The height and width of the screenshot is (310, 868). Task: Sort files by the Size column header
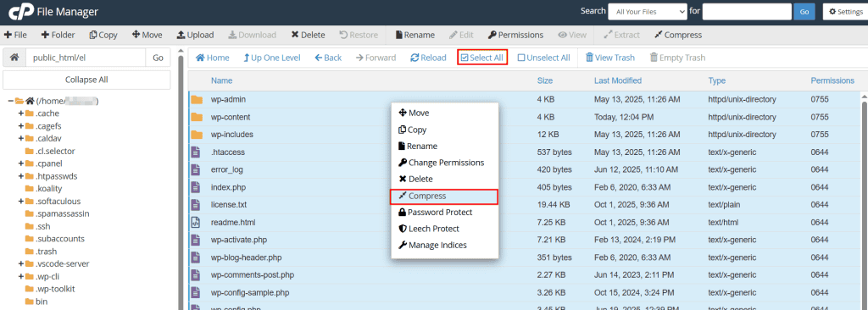click(x=545, y=80)
